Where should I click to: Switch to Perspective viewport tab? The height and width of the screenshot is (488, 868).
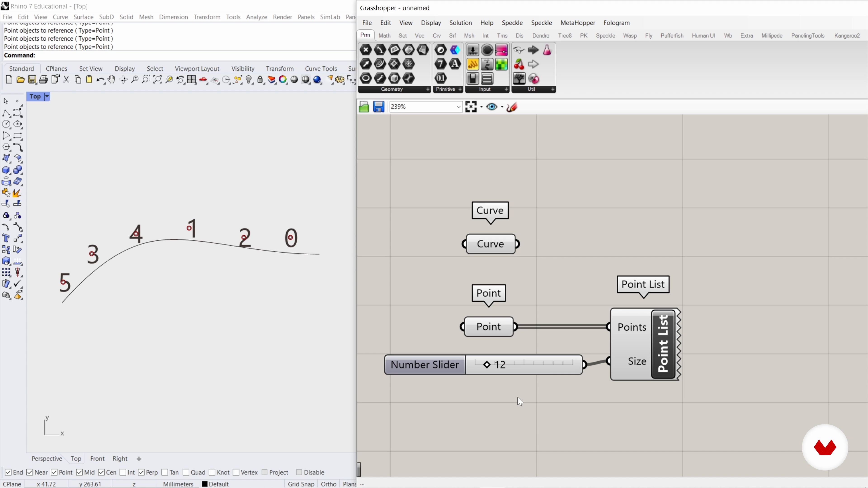(47, 458)
